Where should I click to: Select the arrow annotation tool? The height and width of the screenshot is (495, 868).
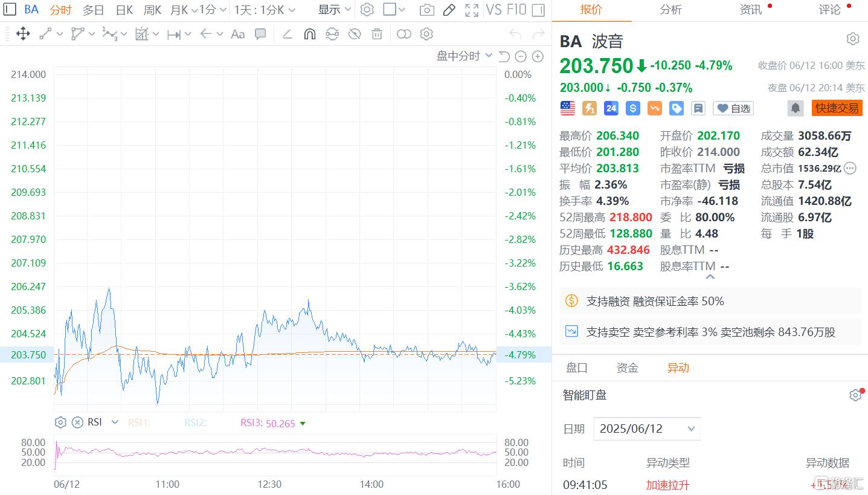click(205, 34)
